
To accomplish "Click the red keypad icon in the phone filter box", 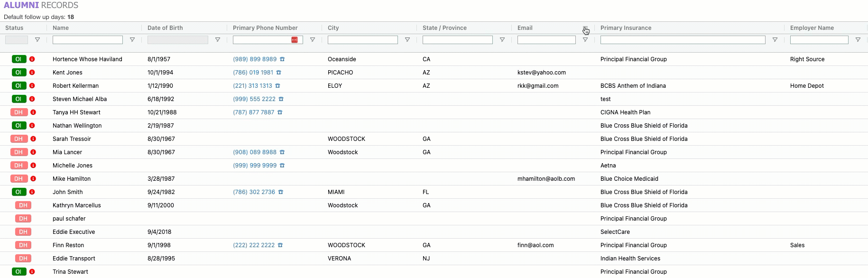I will (x=295, y=40).
